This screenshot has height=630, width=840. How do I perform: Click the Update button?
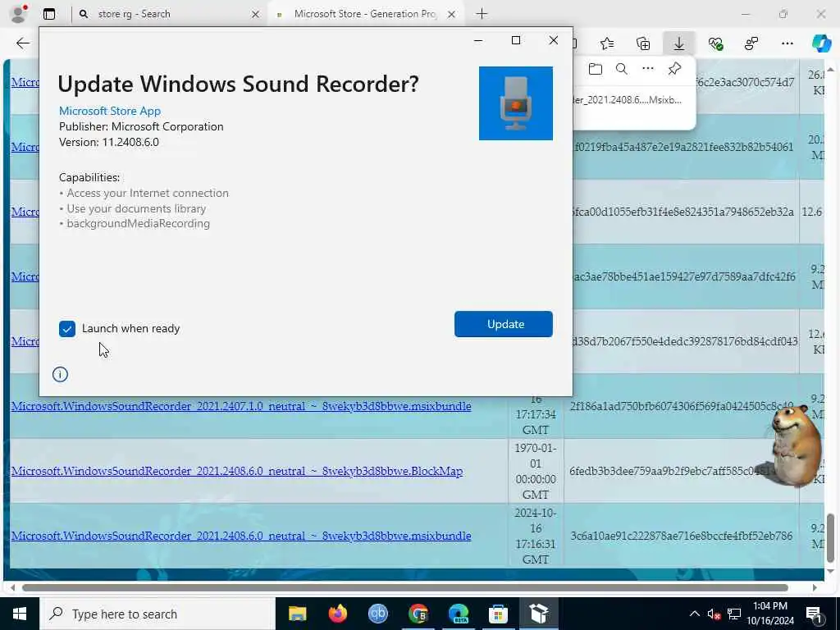[503, 324]
